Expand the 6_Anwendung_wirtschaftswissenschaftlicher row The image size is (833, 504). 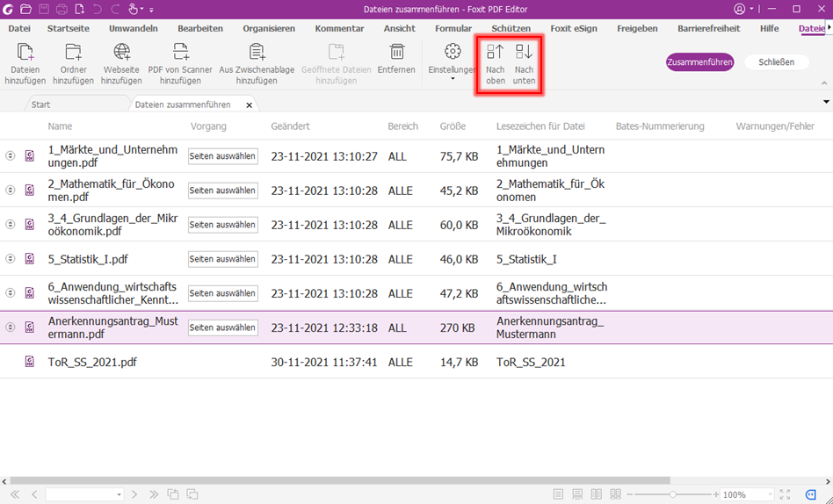10,292
